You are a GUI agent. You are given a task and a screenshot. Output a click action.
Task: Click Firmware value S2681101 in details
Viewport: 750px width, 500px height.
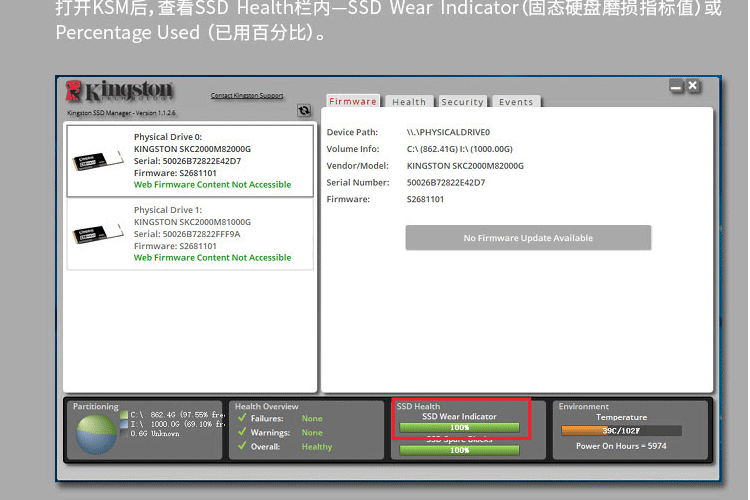pyautogui.click(x=425, y=199)
